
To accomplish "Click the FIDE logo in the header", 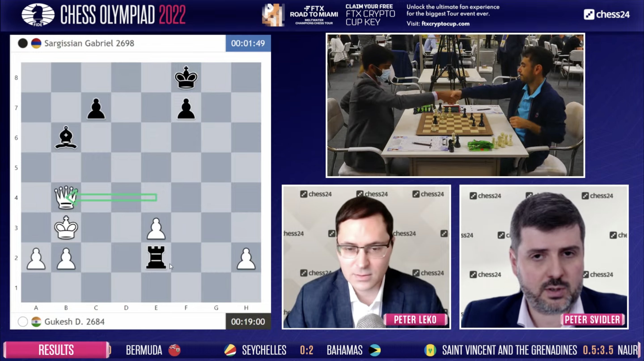I will [38, 15].
